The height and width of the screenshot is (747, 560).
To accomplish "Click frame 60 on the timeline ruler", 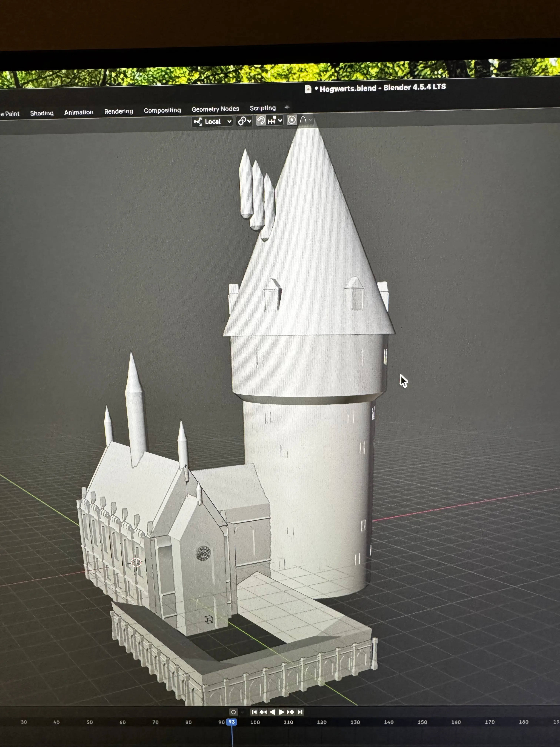I will coord(123,722).
